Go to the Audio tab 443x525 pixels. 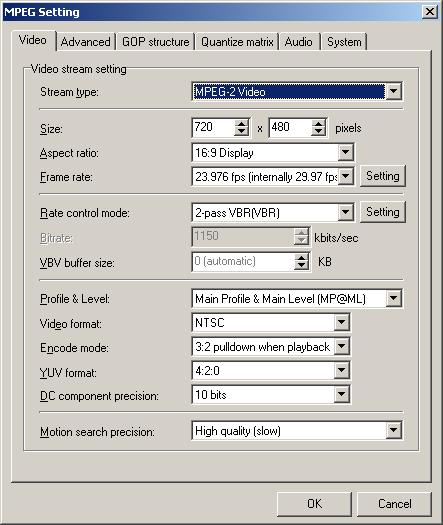click(299, 42)
